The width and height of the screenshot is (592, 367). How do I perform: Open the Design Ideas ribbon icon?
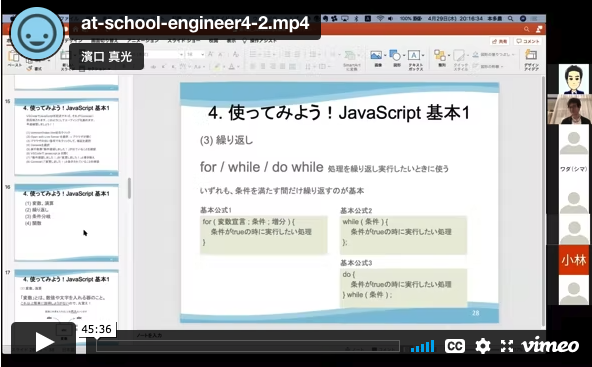pos(531,60)
